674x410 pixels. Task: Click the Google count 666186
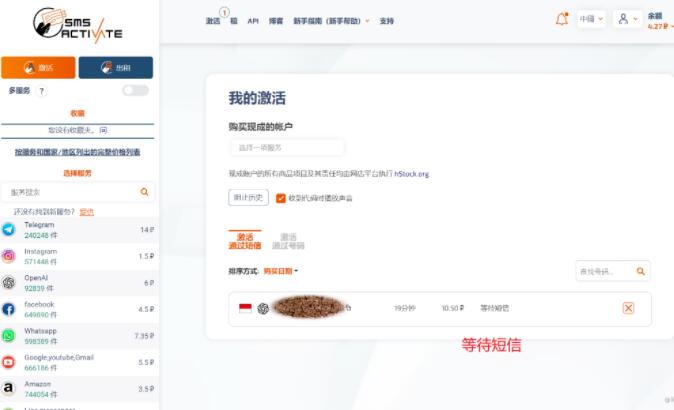40,368
